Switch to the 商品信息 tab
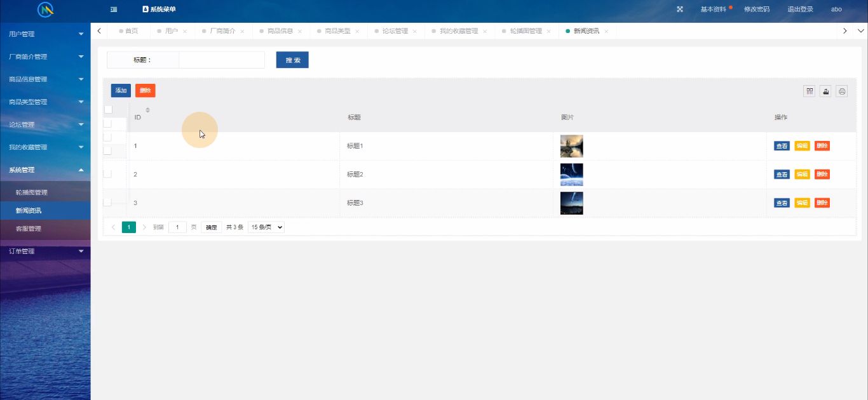 (x=280, y=31)
